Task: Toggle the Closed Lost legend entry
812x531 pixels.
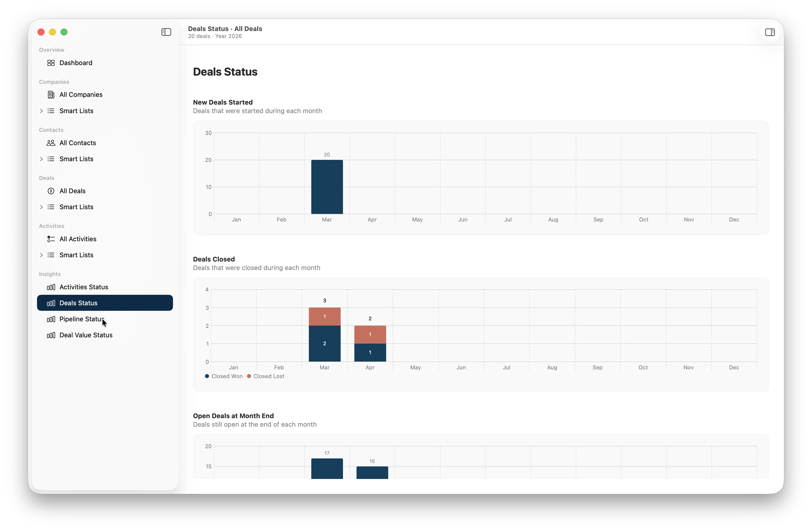Action: pos(266,376)
